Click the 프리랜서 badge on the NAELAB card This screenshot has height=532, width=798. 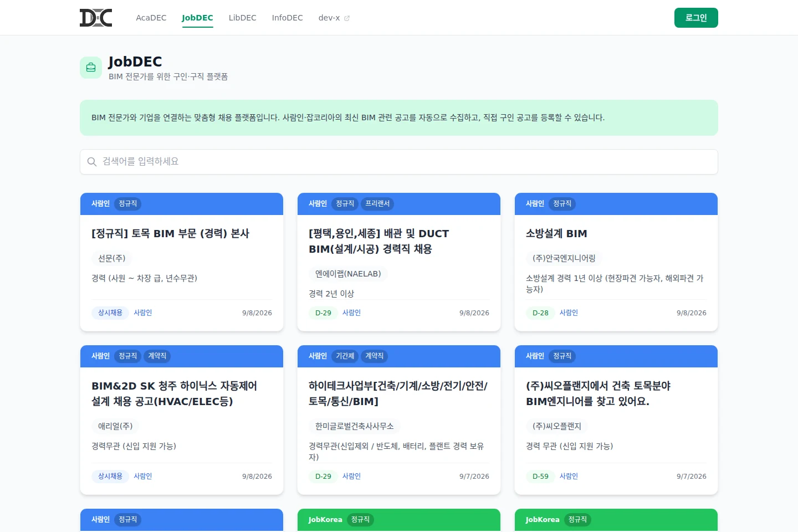click(377, 204)
